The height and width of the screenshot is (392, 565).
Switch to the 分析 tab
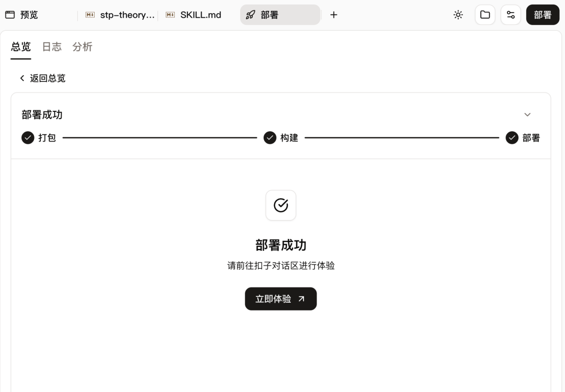pyautogui.click(x=82, y=47)
